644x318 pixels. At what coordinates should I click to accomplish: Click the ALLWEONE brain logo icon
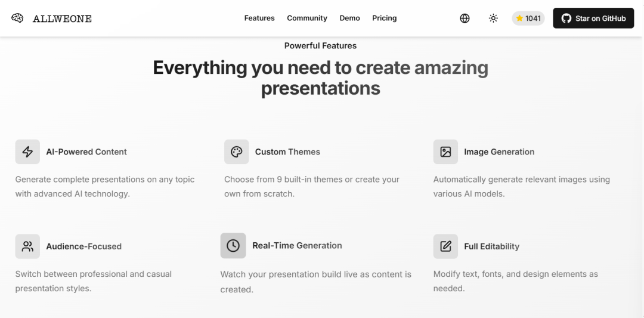point(17,18)
